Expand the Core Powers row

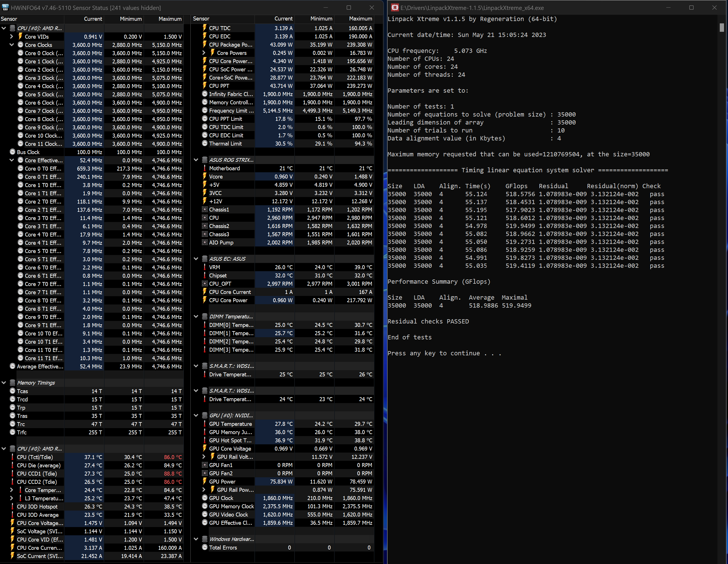coord(204,53)
